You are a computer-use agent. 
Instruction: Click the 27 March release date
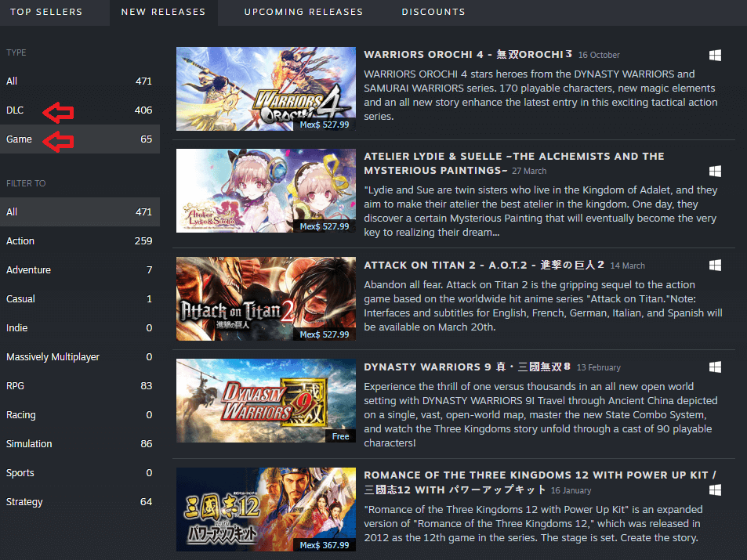(529, 171)
